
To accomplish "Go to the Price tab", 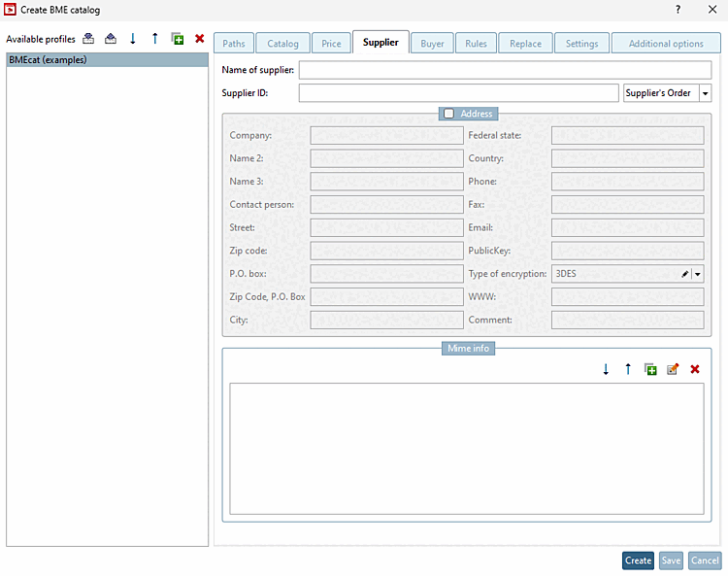I will (332, 44).
